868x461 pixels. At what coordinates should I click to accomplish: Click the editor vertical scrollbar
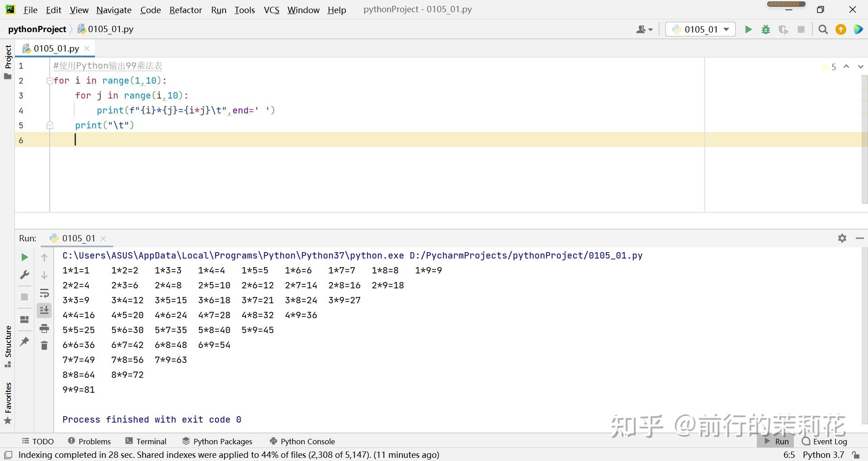[864, 140]
